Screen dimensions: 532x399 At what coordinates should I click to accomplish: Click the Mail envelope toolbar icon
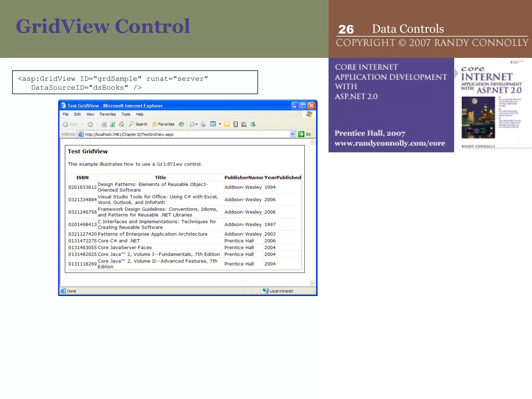pyautogui.click(x=192, y=124)
